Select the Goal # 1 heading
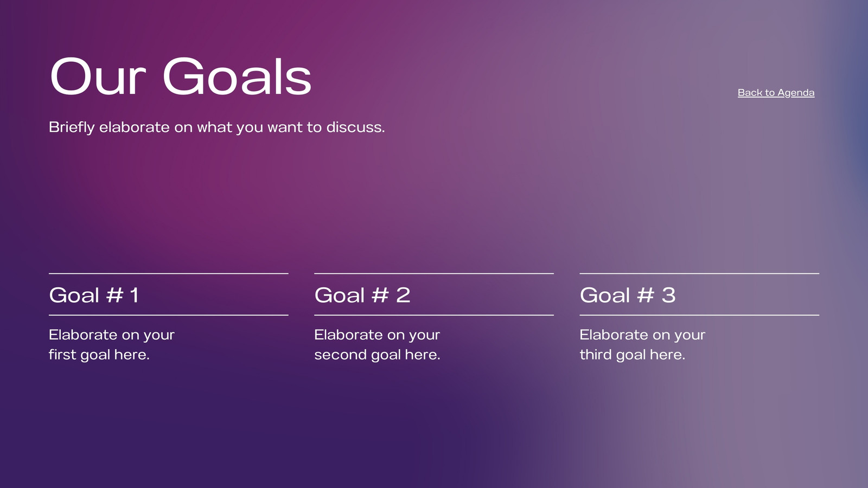The width and height of the screenshot is (868, 488). (x=94, y=295)
